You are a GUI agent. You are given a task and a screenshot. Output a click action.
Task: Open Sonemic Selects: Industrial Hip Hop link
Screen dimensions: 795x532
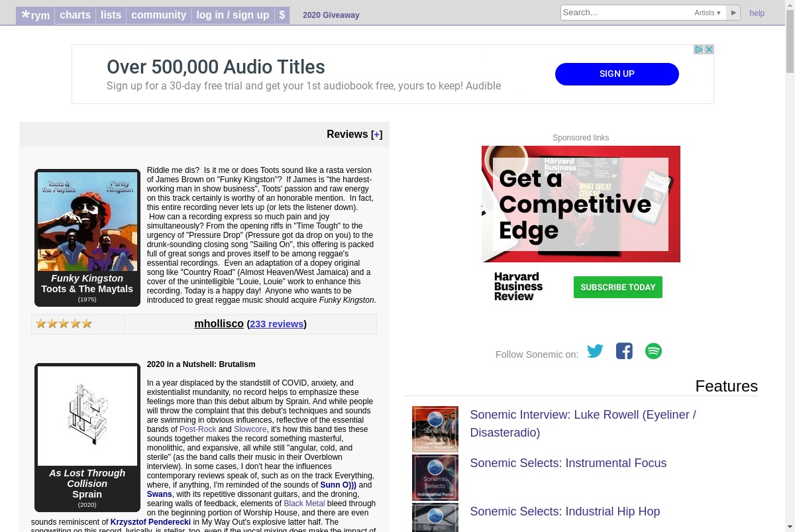tap(565, 511)
